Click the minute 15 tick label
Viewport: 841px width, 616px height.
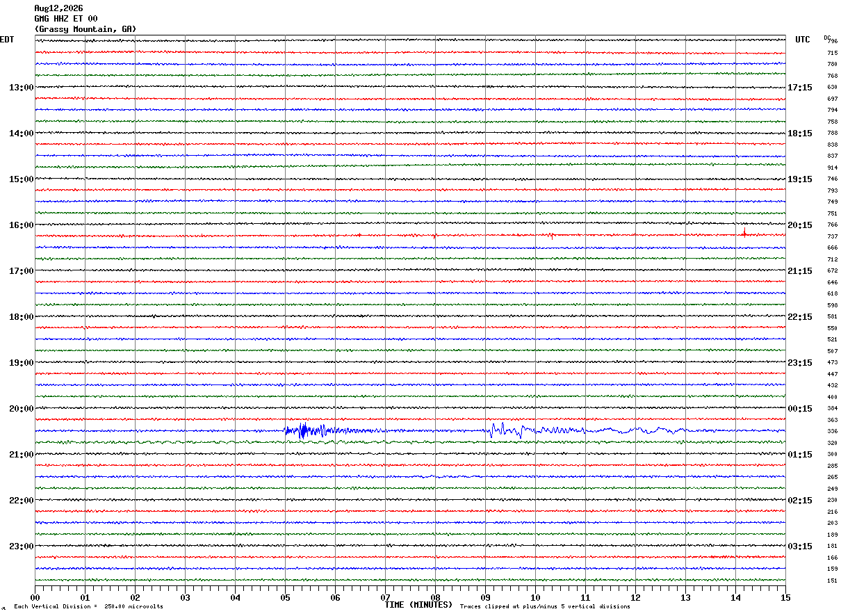tap(785, 597)
